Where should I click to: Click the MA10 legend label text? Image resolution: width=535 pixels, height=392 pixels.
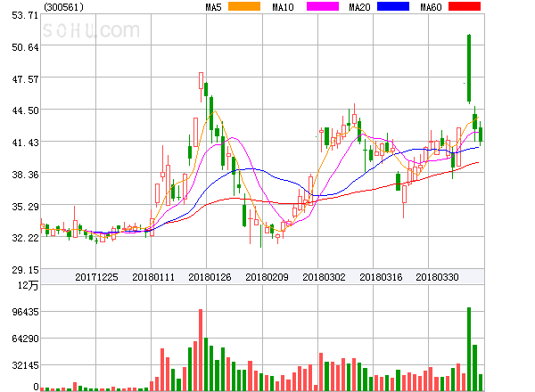283,7
